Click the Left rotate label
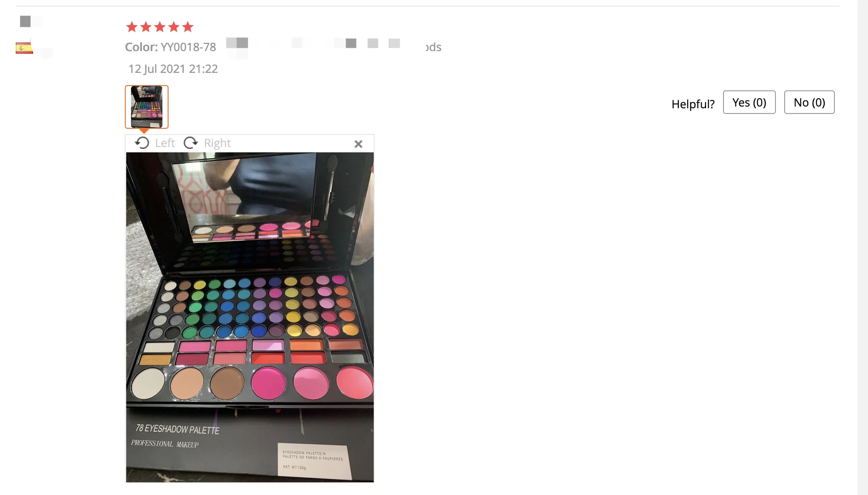868x495 pixels. 165,143
